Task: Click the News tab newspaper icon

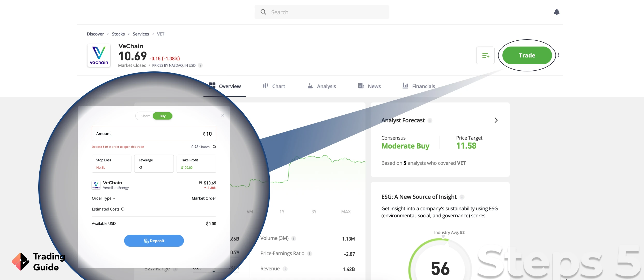Action: pyautogui.click(x=361, y=86)
